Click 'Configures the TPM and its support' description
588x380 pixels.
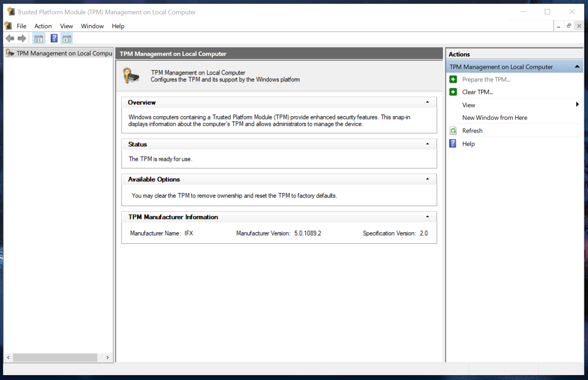225,79
